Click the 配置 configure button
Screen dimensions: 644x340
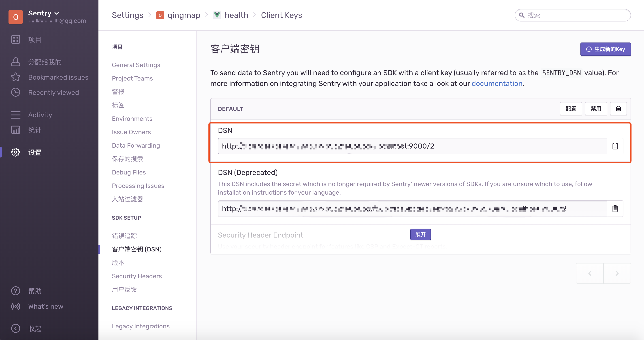coord(571,109)
